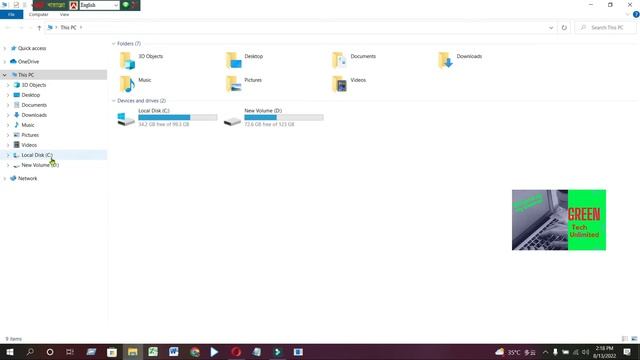This screenshot has width=640, height=360.
Task: Select Network in the sidebar
Action: tap(27, 179)
